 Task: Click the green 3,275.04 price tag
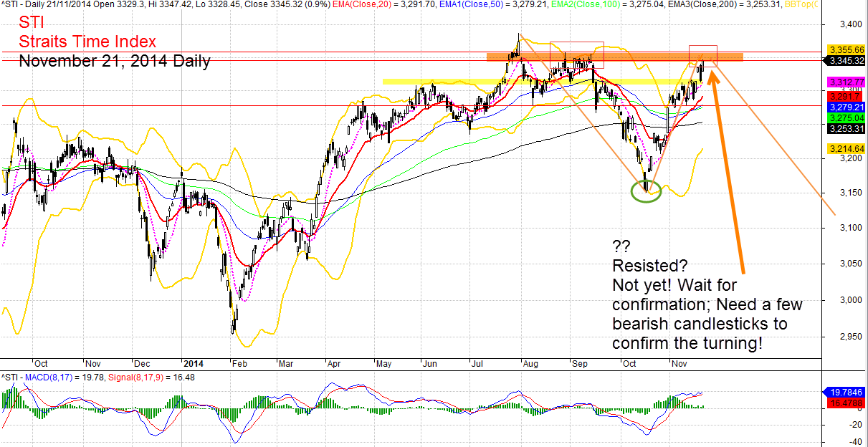846,117
